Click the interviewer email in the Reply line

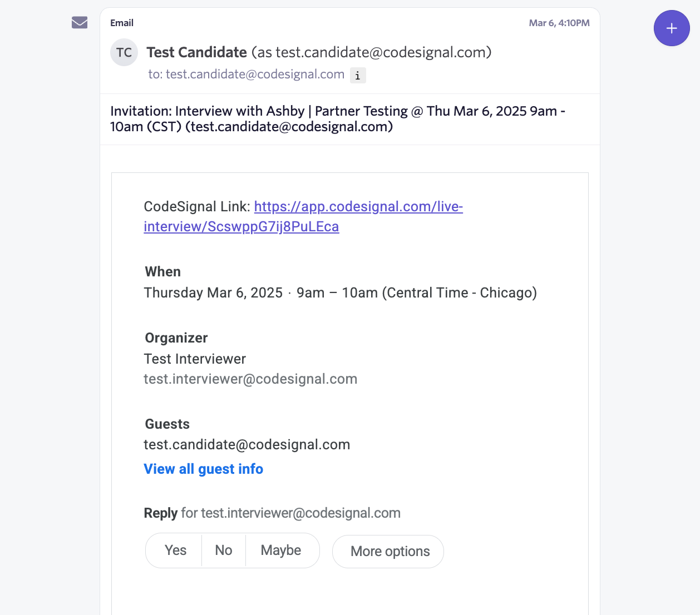pyautogui.click(x=300, y=513)
